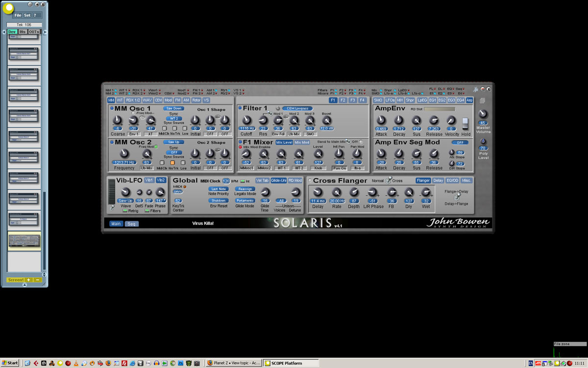Click the plus button beside Screen!
588x368 pixels.
28,280
